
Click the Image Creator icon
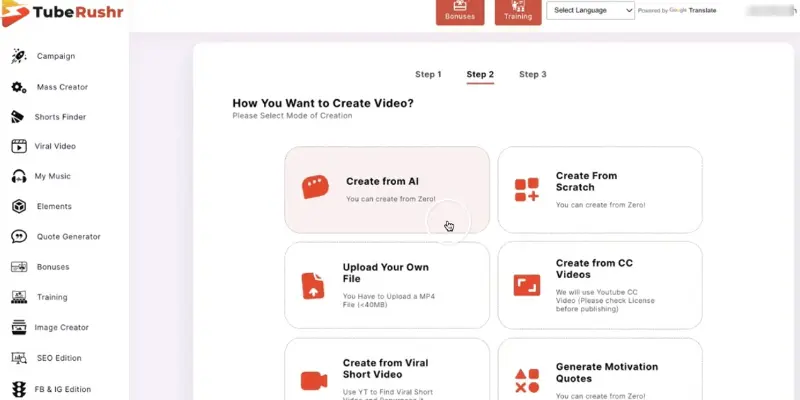point(19,328)
